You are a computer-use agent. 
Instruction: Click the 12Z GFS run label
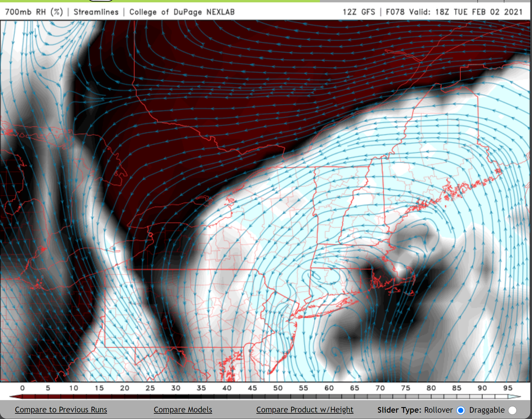tap(359, 12)
